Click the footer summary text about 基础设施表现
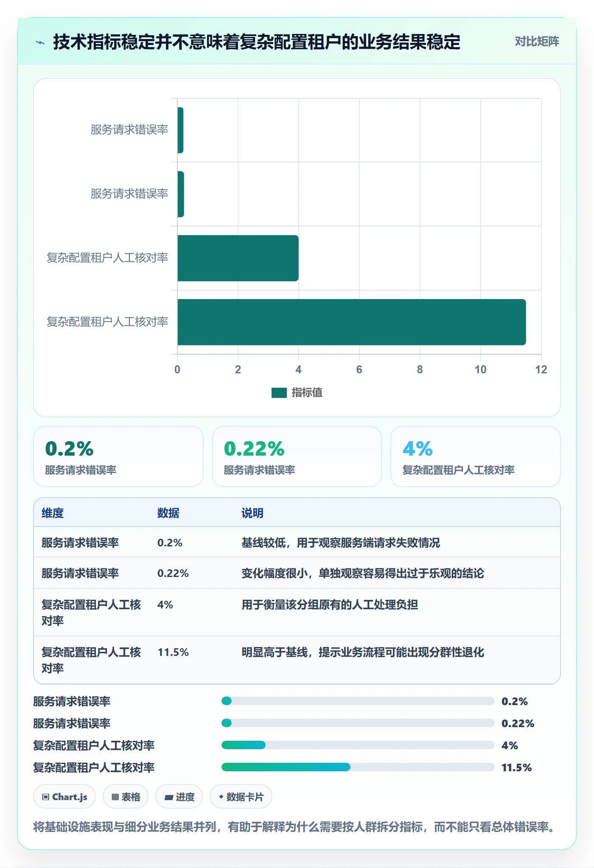The height and width of the screenshot is (868, 594). [295, 827]
